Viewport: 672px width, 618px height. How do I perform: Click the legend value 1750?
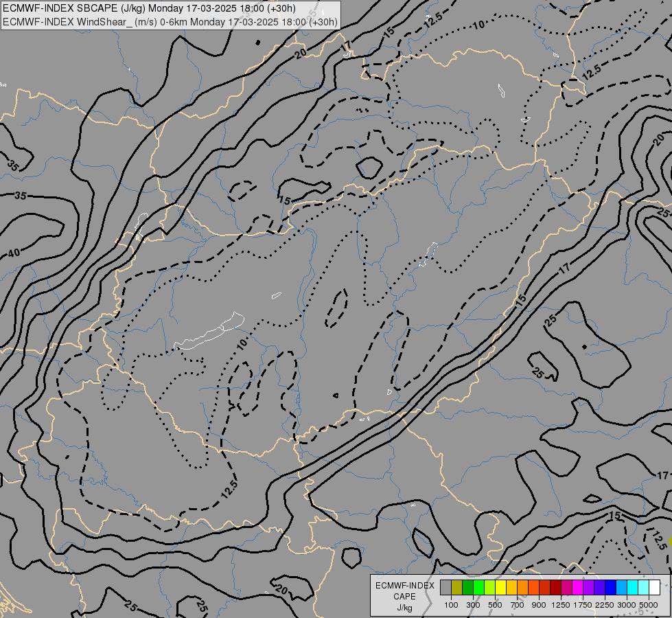(x=583, y=605)
